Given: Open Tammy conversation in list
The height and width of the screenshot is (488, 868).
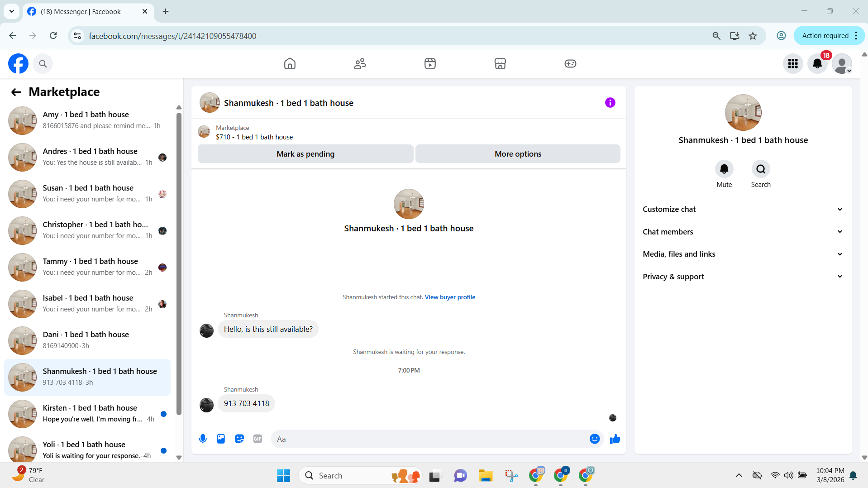Looking at the screenshot, I should pos(87,268).
